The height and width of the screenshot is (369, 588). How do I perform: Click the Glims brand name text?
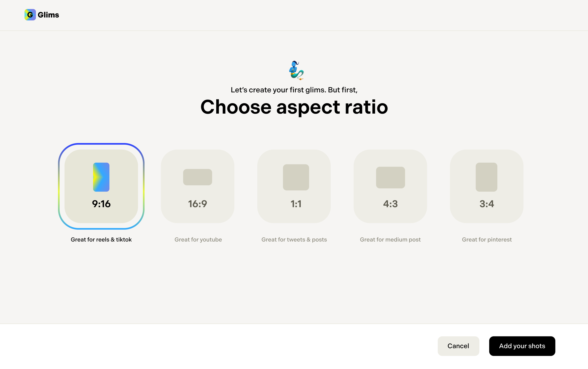pyautogui.click(x=48, y=15)
